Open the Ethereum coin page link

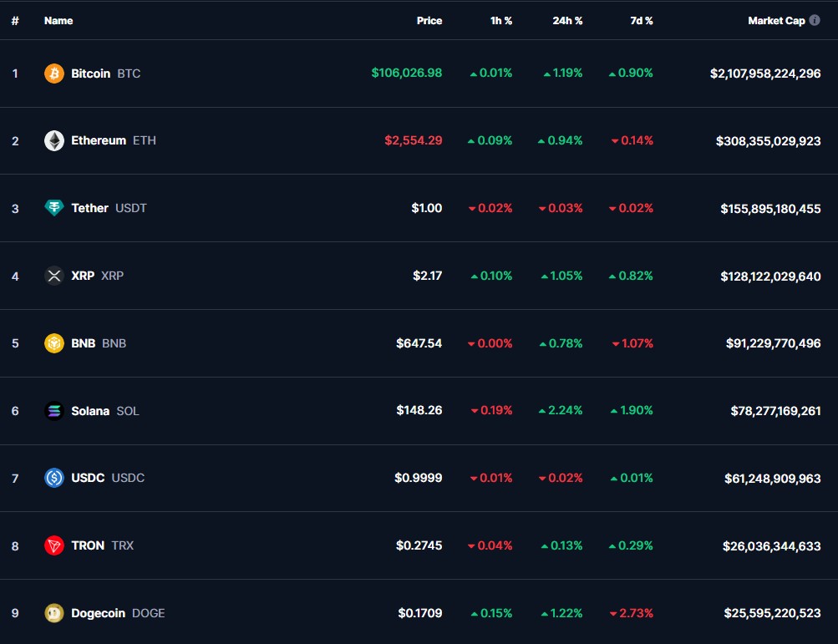(x=99, y=140)
